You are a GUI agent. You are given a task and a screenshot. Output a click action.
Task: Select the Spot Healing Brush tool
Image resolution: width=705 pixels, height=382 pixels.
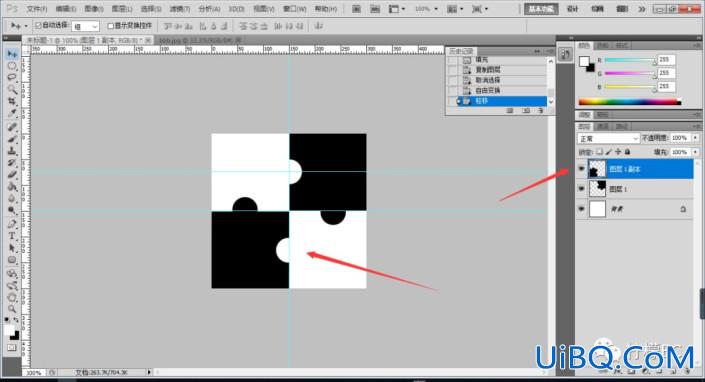tap(12, 127)
